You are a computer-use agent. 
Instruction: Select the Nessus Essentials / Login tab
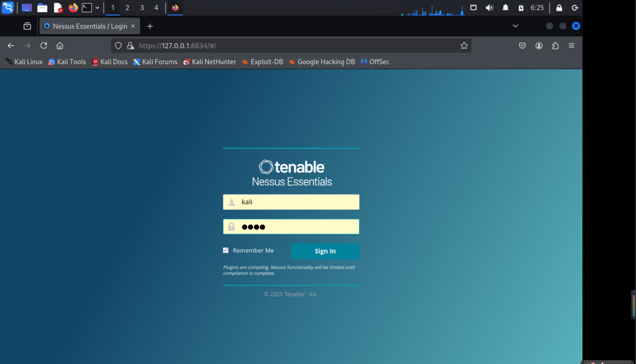[x=90, y=26]
